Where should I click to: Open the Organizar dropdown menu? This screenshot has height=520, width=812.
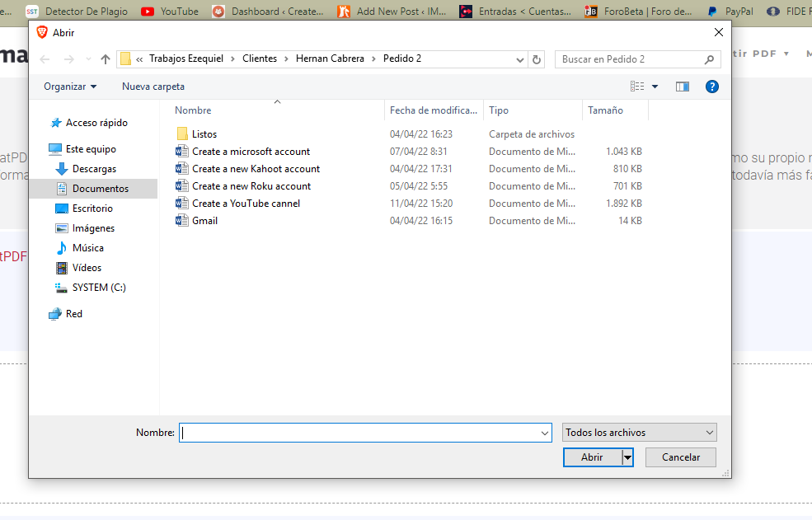[70, 87]
